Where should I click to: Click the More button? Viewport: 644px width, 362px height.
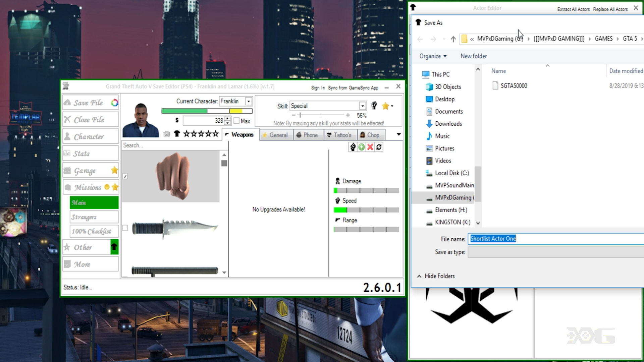pos(91,264)
